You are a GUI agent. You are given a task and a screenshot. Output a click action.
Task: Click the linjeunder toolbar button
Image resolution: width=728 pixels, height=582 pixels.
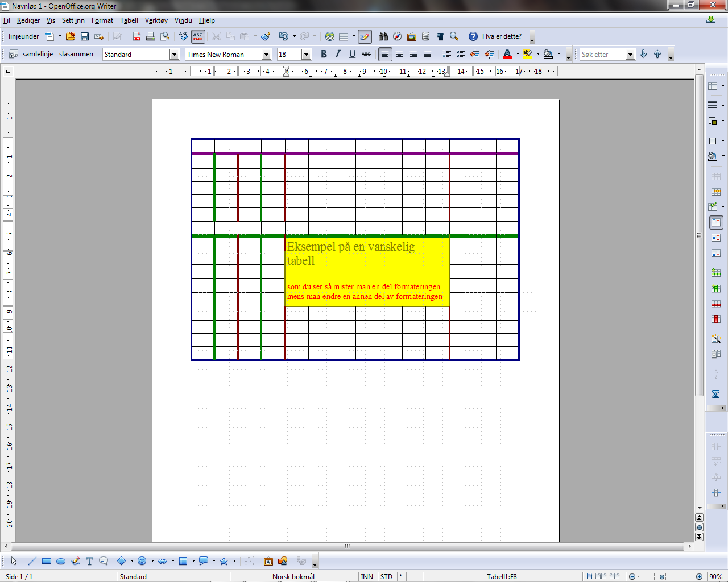(24, 36)
